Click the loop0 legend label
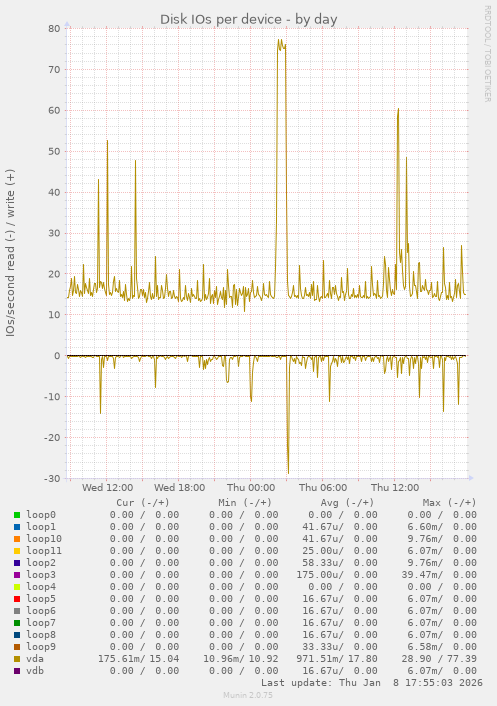The image size is (497, 706). point(41,515)
